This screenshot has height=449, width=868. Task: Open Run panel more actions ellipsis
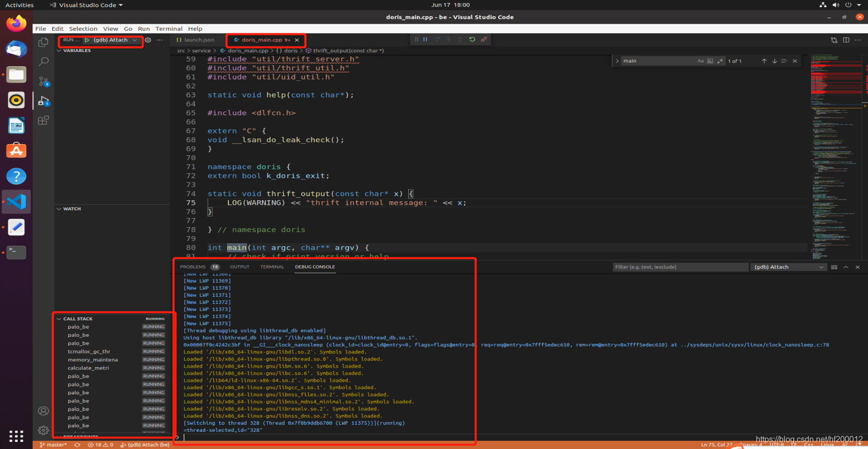tap(160, 40)
